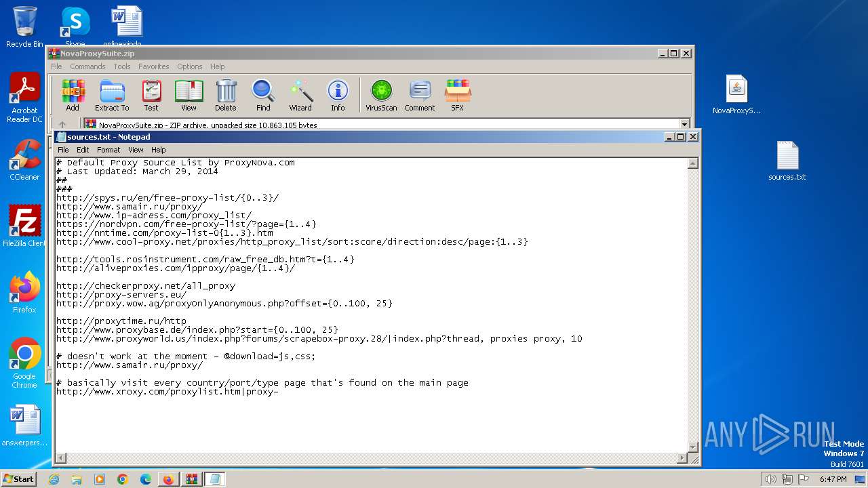Open the Notepad Edit menu
This screenshot has height=488, width=868.
point(83,150)
